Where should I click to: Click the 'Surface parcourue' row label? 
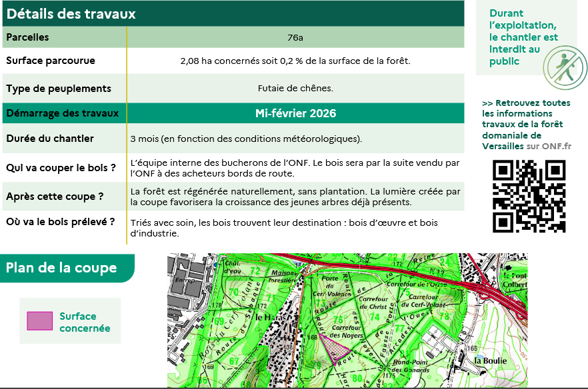pos(51,61)
